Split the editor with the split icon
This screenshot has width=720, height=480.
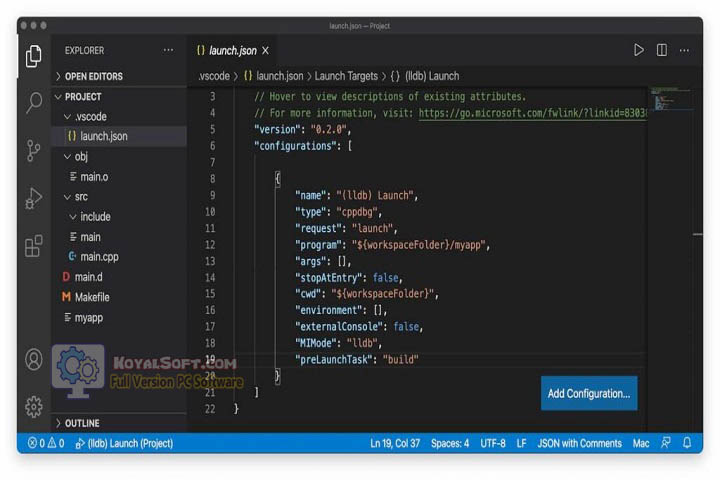(662, 50)
